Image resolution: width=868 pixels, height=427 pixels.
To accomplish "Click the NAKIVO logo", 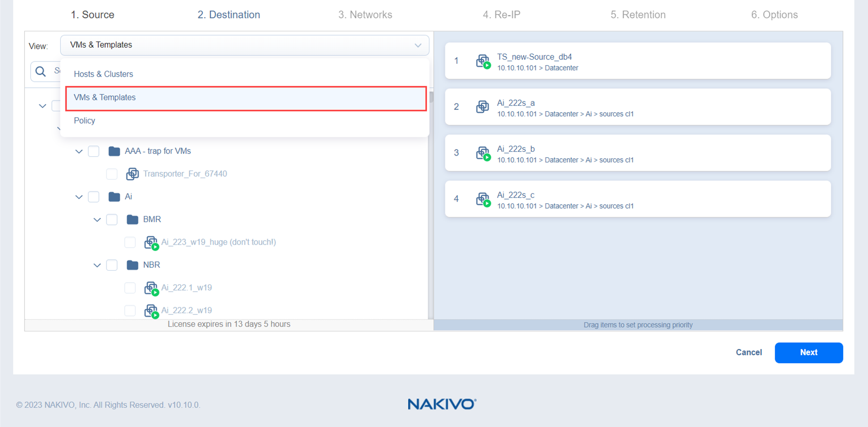I will click(442, 404).
